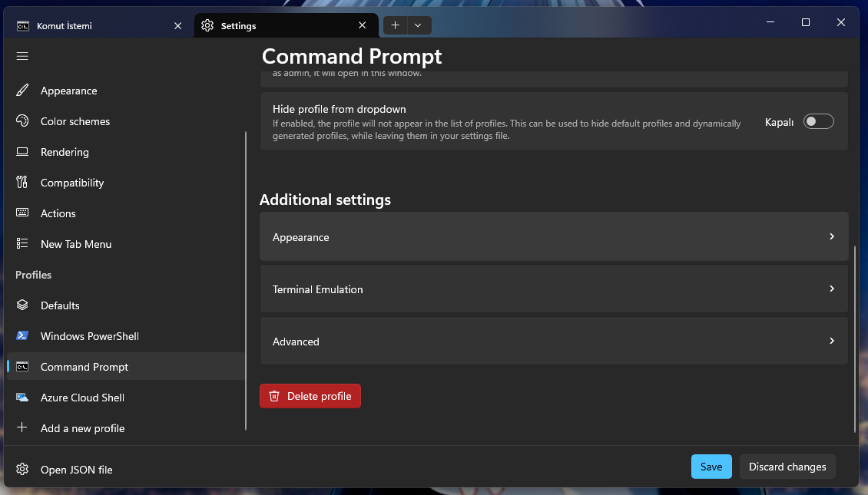Open a new tab with plus button
The width and height of the screenshot is (868, 495).
click(x=396, y=25)
